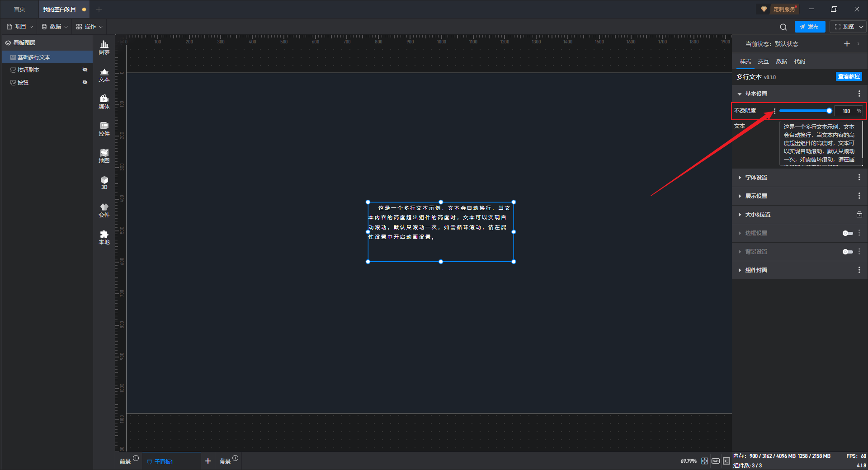Image resolution: width=868 pixels, height=470 pixels.
Task: Expand the state panel chevron
Action: tap(858, 44)
